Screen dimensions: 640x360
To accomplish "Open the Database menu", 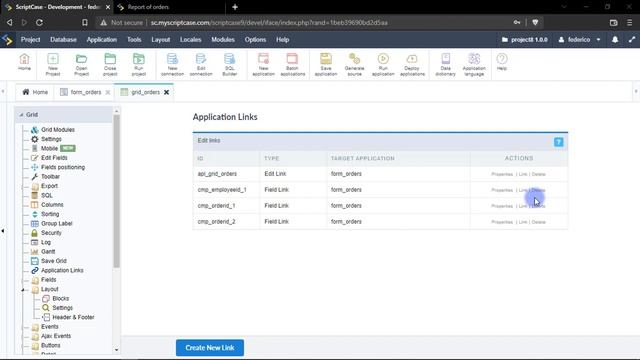I will [63, 40].
